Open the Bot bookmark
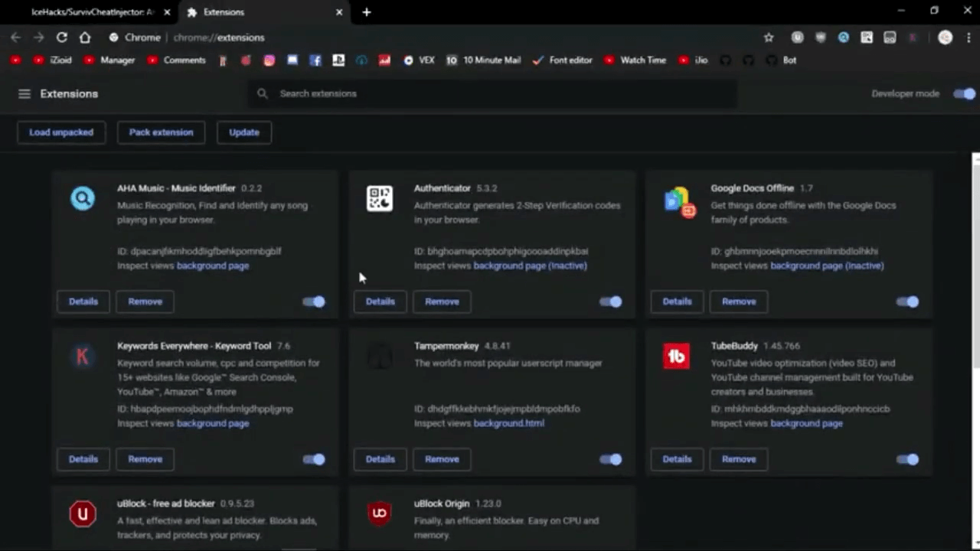 tap(782, 60)
